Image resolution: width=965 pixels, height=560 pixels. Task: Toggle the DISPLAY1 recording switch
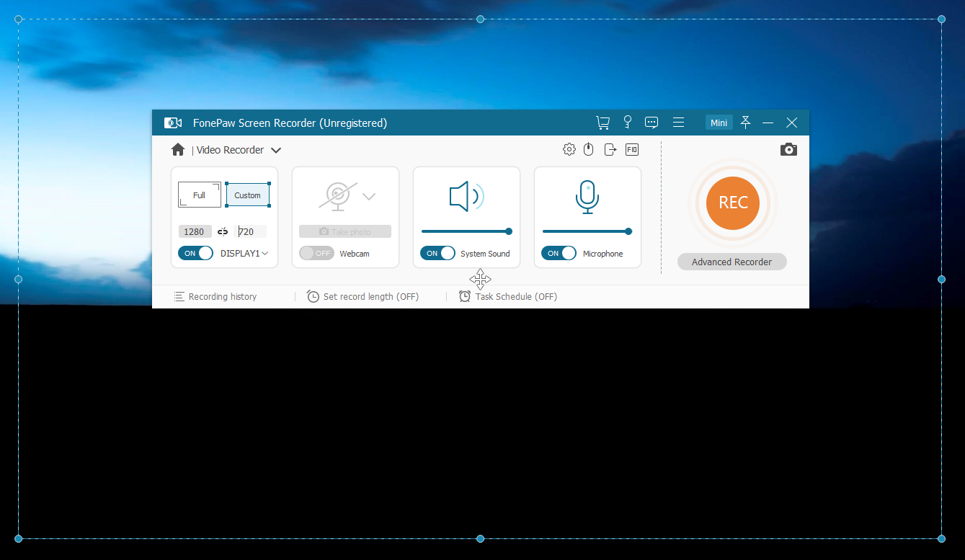[195, 253]
